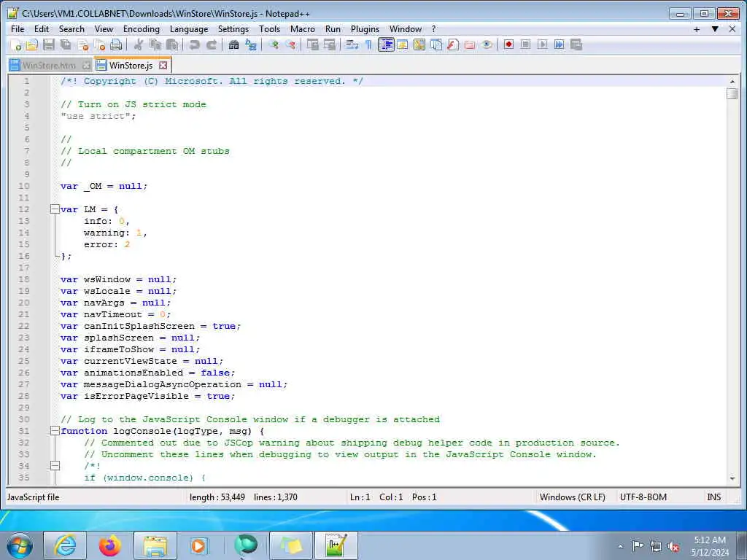Click the Close All toolbar icon

coord(99,44)
